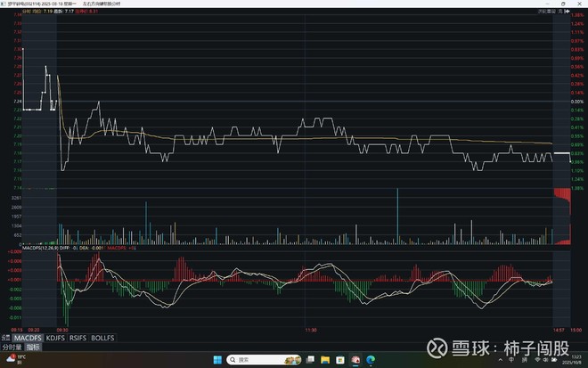Minimize the stock chart window
The width and height of the screenshot is (588, 368).
(547, 4)
